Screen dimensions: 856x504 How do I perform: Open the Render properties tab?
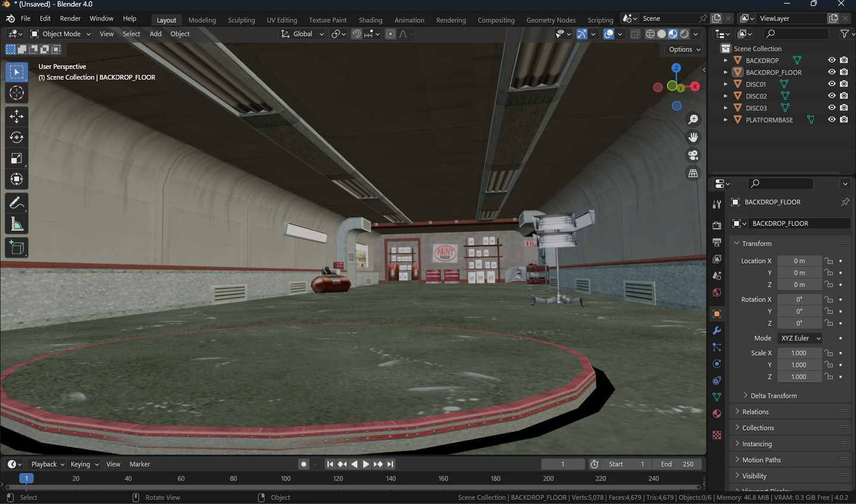(x=717, y=225)
